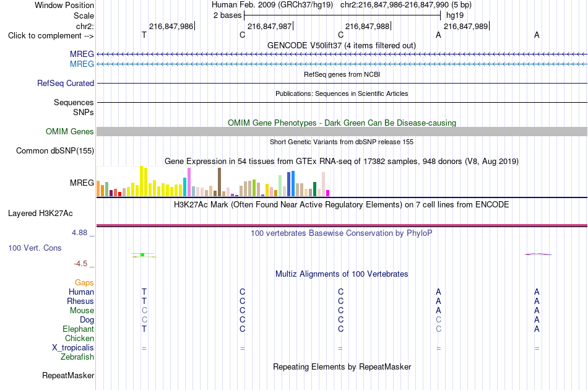Viewport: 588px width, 390px height.
Task: Open the 100 Vert. Cons track label
Action: click(x=35, y=248)
